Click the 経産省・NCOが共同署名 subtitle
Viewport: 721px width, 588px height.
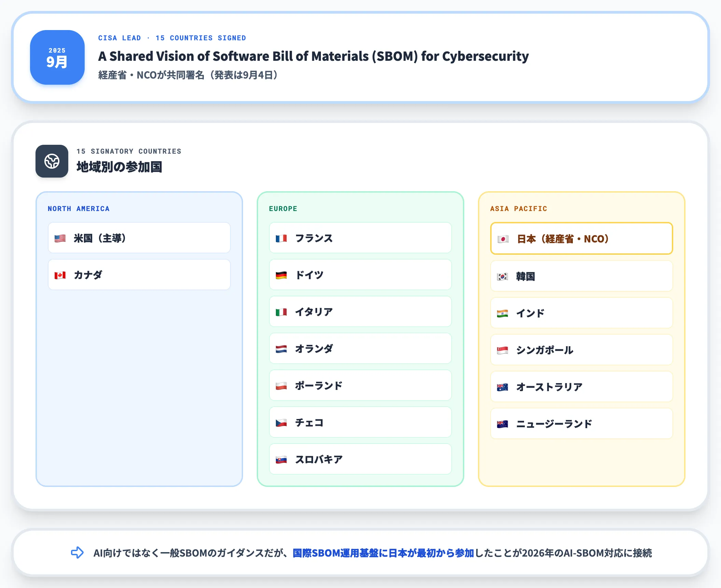[x=188, y=75]
